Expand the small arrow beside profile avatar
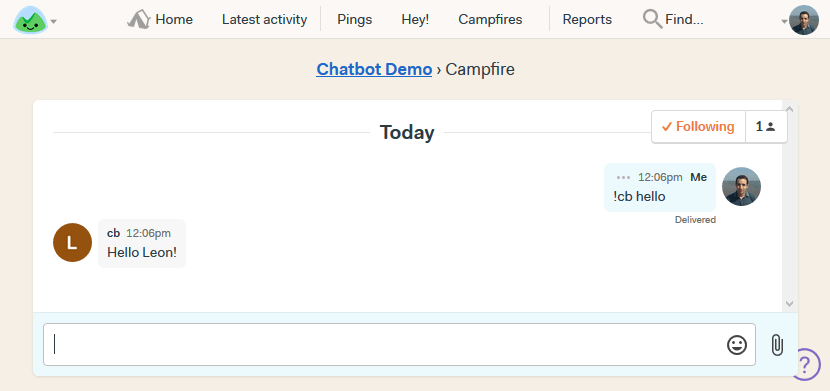This screenshot has width=830, height=391. [x=784, y=22]
